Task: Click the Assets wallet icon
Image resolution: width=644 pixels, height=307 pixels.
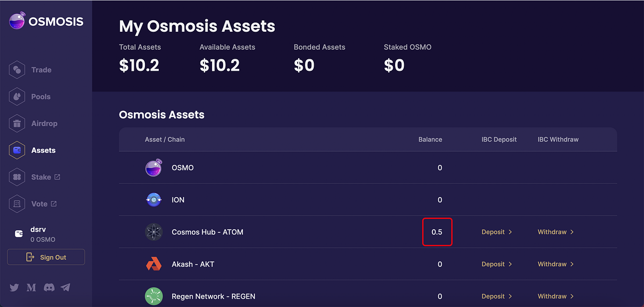Action: pyautogui.click(x=17, y=150)
